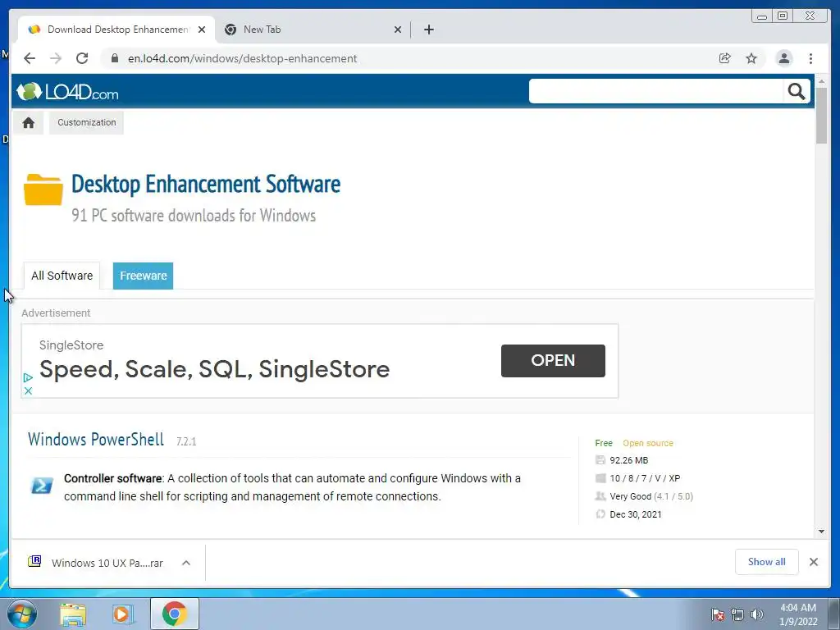Show all downloads
Viewport: 840px width, 630px height.
click(x=767, y=562)
